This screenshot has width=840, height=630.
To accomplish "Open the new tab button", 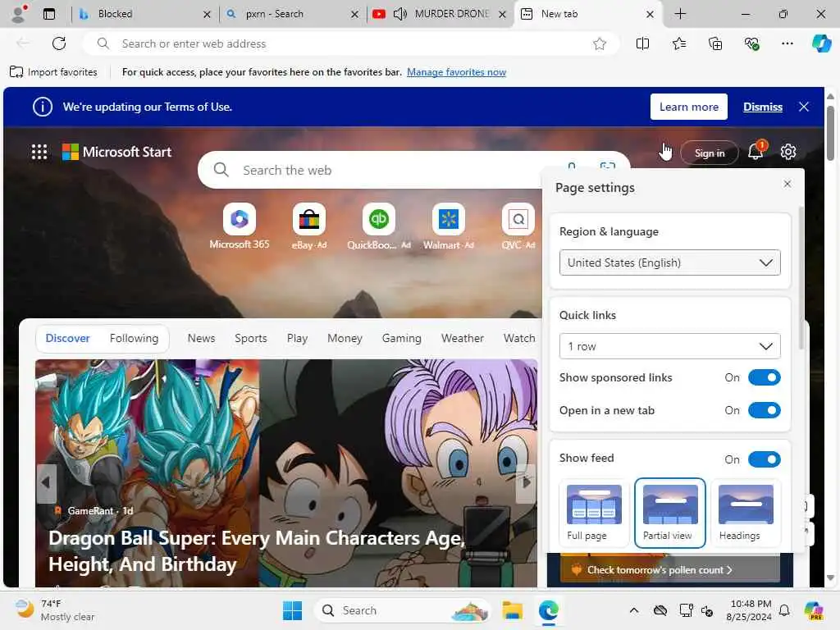I will pyautogui.click(x=680, y=14).
